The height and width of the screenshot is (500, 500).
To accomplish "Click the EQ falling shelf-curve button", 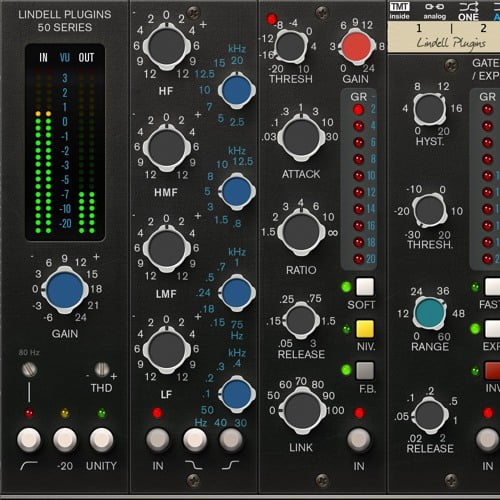I will (x=194, y=439).
